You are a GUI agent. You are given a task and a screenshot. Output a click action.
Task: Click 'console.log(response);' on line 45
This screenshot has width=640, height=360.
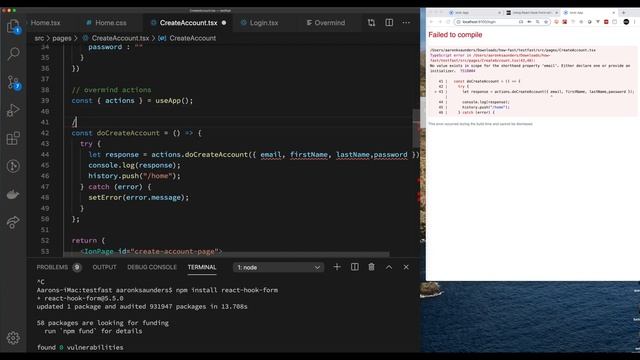click(134, 165)
